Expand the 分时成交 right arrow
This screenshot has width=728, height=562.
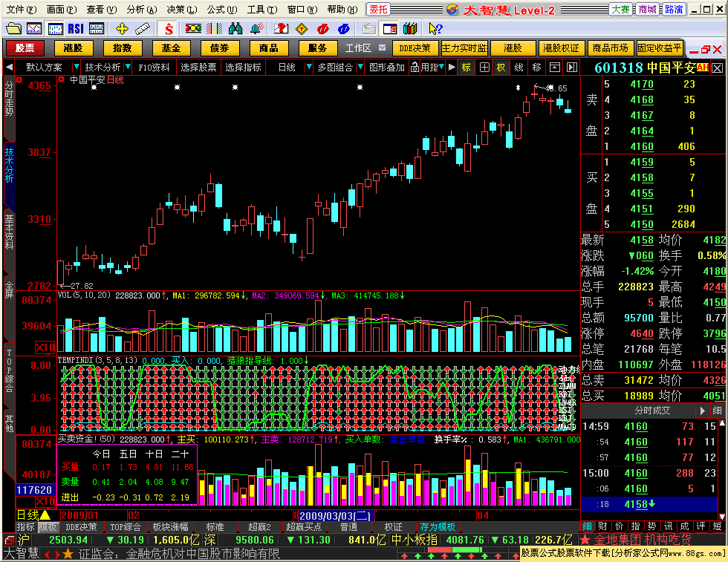702,411
